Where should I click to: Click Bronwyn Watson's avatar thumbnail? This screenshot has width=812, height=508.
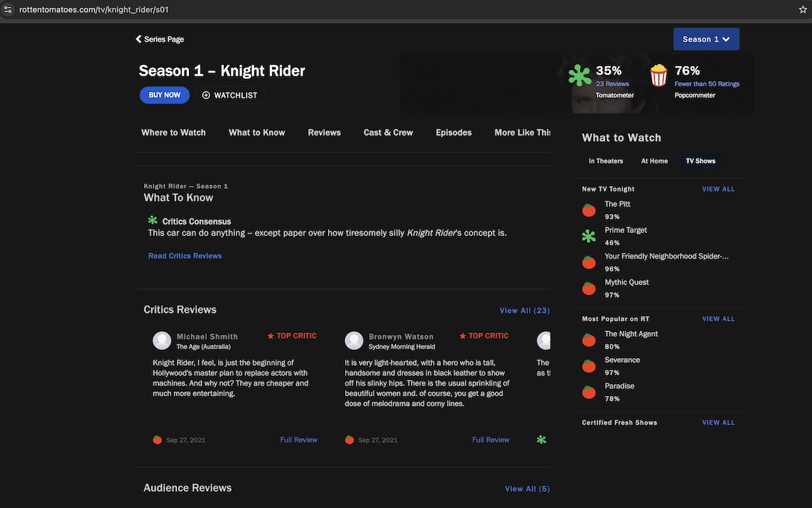point(354,340)
